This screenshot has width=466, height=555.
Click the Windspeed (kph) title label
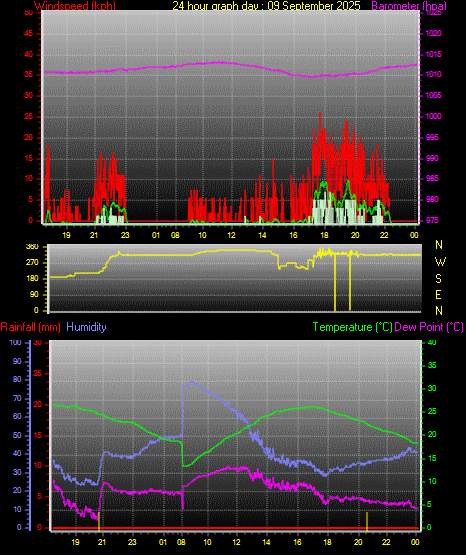pyautogui.click(x=75, y=6)
